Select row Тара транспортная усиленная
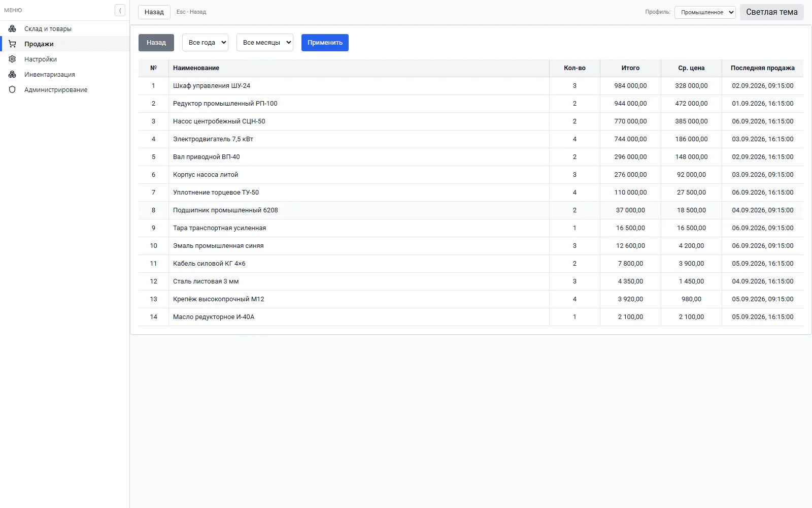This screenshot has width=812, height=508. tap(471, 228)
